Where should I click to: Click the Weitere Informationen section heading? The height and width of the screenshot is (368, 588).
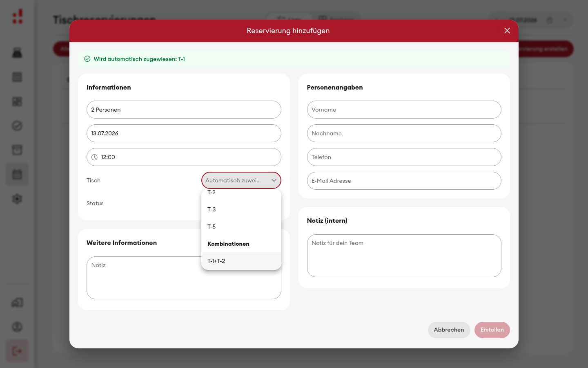point(122,243)
